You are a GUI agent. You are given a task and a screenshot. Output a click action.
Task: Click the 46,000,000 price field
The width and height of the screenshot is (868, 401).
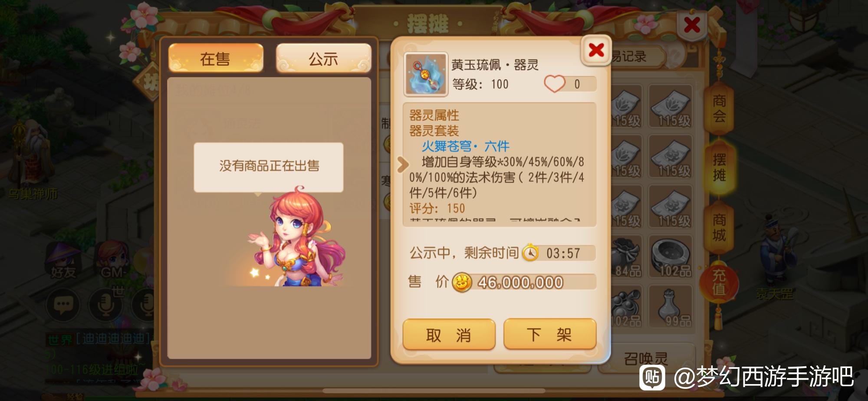click(x=524, y=283)
